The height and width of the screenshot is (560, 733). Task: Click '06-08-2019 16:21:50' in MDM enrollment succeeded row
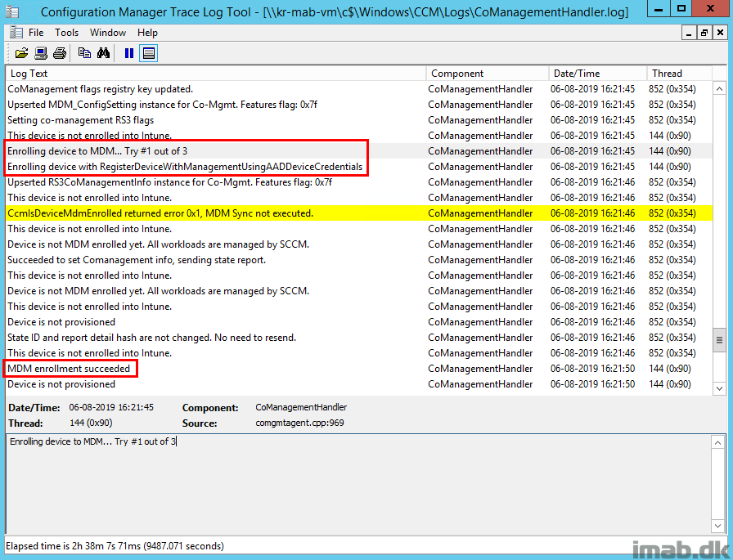(x=592, y=369)
